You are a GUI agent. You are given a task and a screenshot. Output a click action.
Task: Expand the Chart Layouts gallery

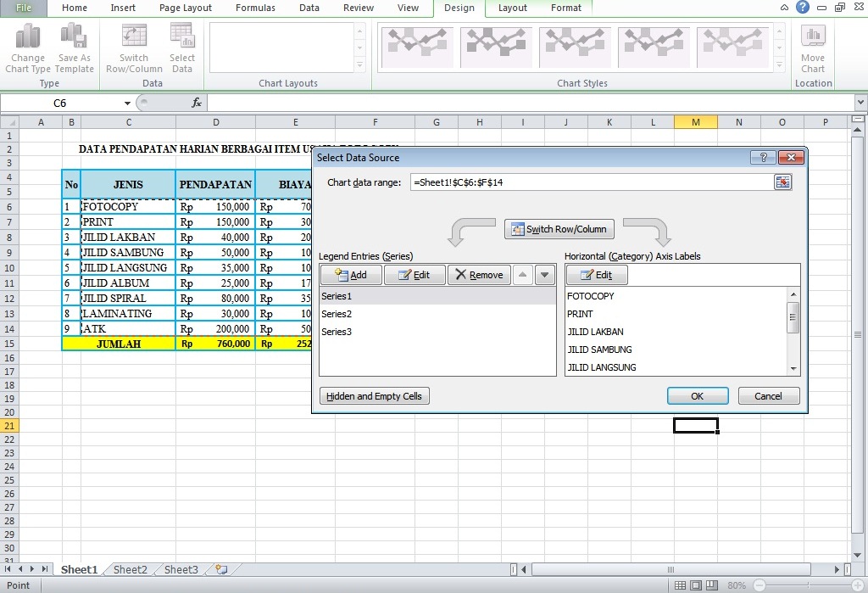coord(359,65)
